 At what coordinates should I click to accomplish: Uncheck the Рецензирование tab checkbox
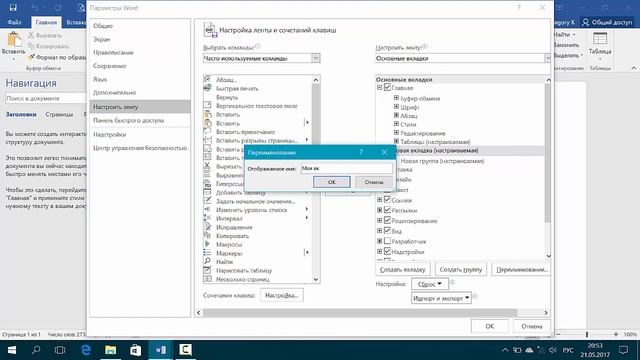[387, 220]
